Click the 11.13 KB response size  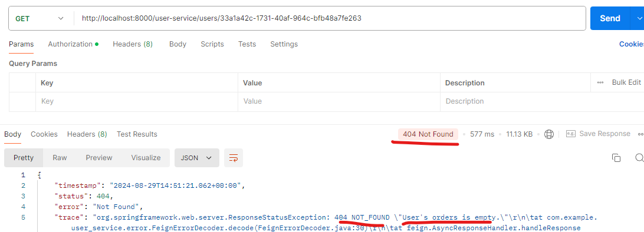[519, 134]
